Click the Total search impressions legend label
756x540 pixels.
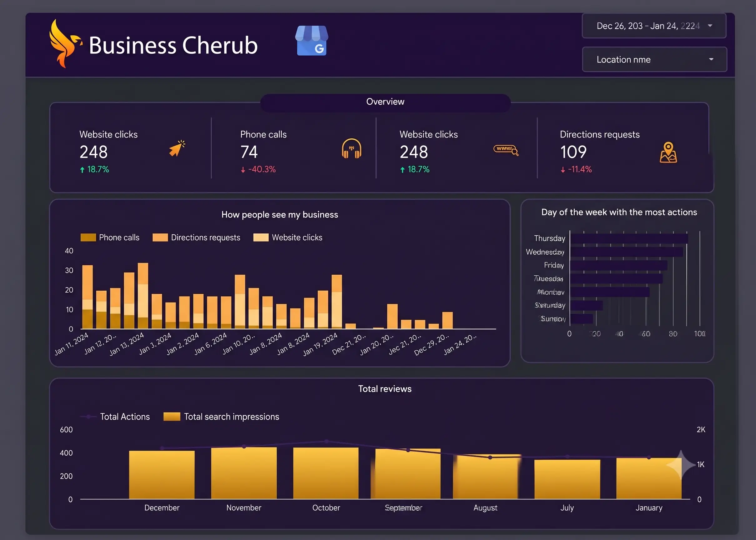coord(231,417)
